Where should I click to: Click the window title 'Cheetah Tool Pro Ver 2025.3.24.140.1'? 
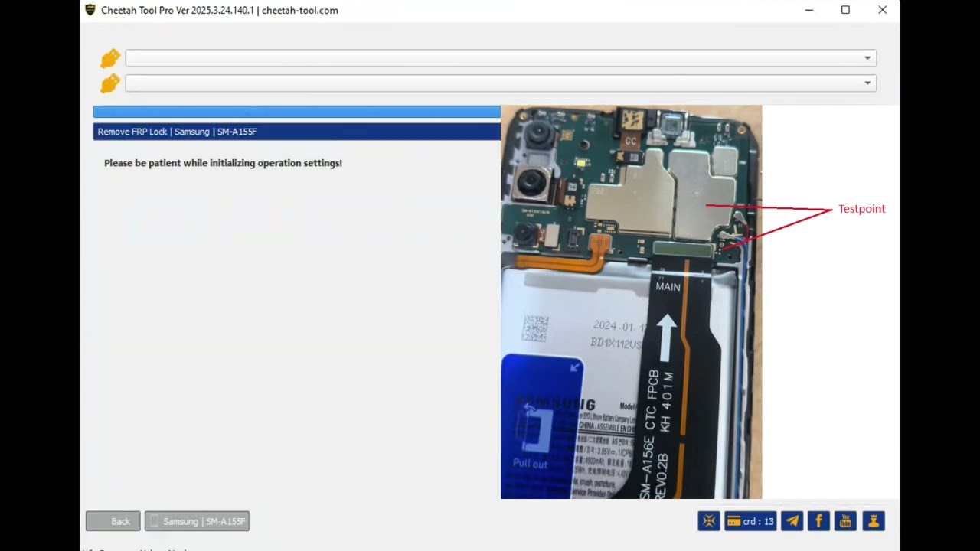click(178, 11)
